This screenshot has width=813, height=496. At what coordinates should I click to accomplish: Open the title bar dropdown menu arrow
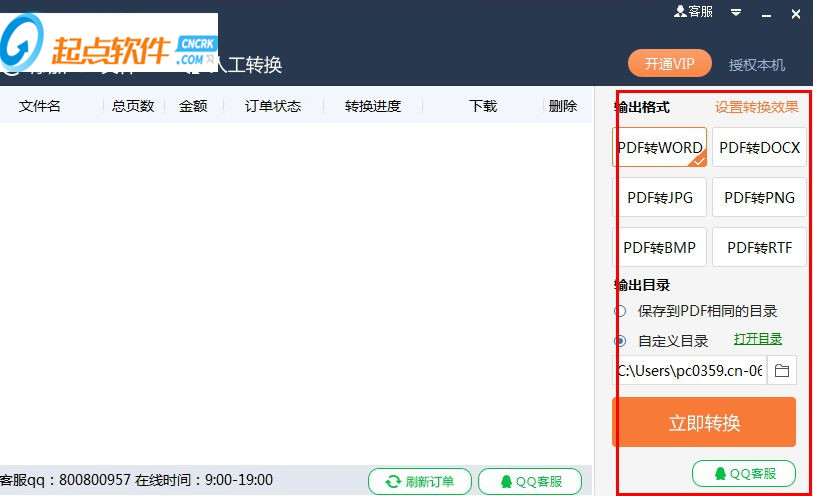coord(736,12)
